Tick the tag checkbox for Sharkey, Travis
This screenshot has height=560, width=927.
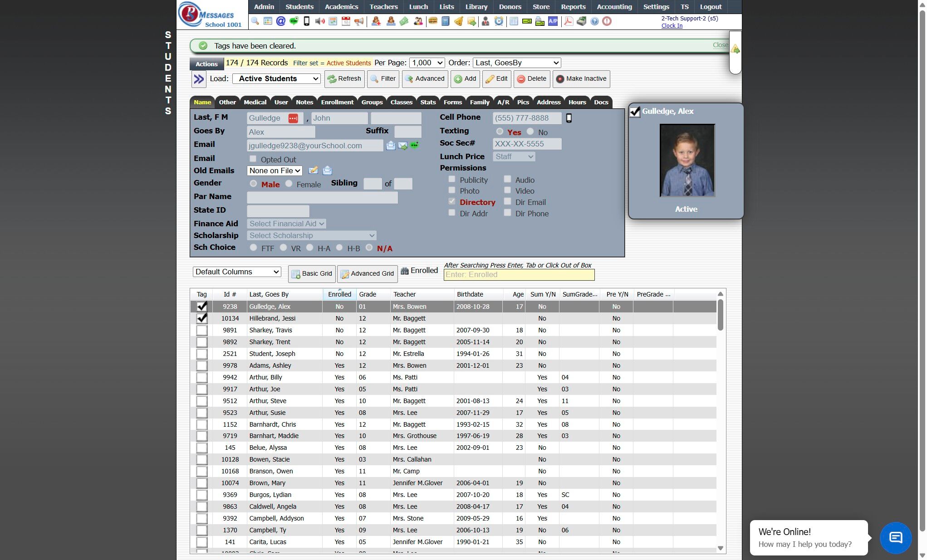pos(202,330)
